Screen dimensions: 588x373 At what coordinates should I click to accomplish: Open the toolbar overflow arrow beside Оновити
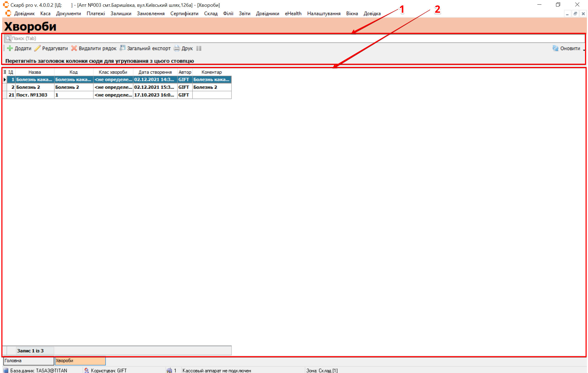tap(584, 50)
